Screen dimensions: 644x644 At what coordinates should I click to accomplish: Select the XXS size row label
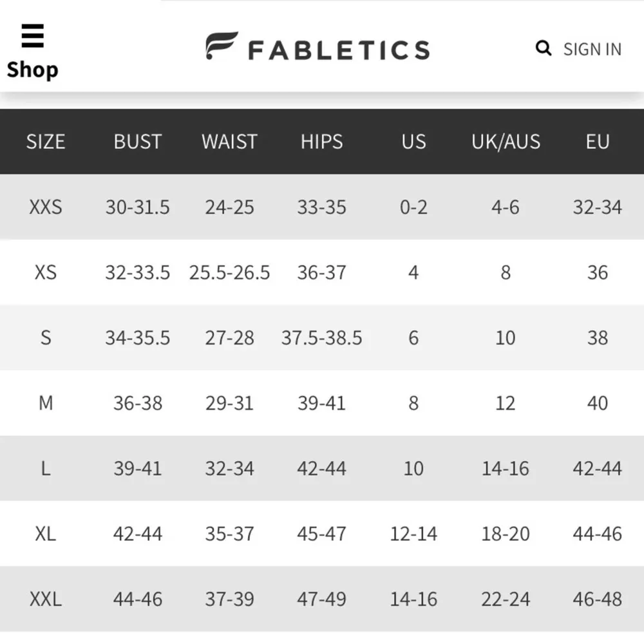(46, 207)
